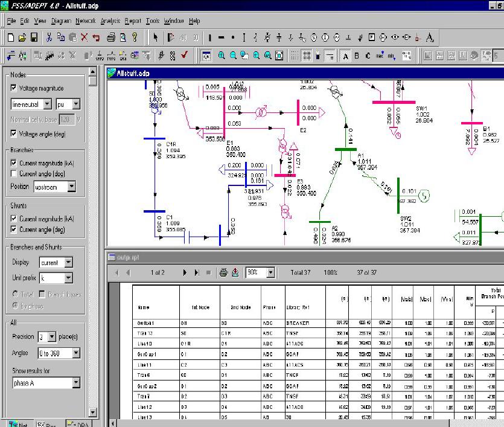The image size is (504, 427).
Task: Jump to the last report page
Action: point(197,272)
